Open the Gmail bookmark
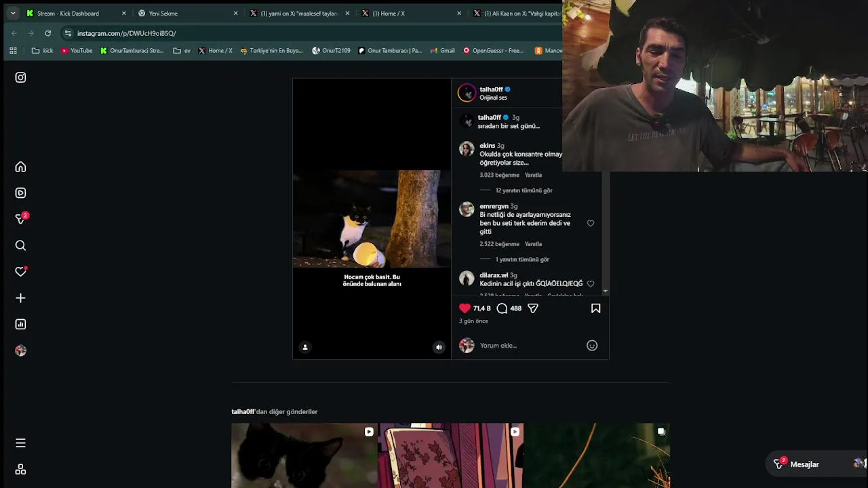868x488 pixels. tap(442, 51)
